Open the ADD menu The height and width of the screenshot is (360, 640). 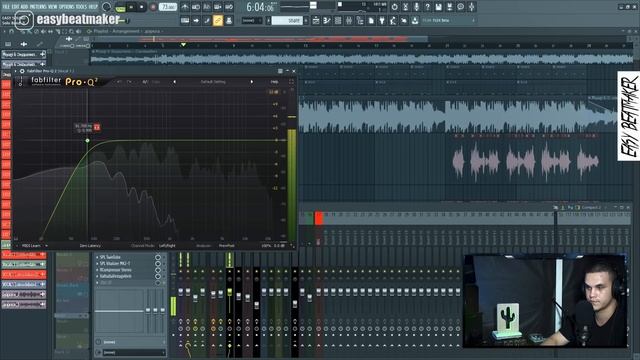24,7
